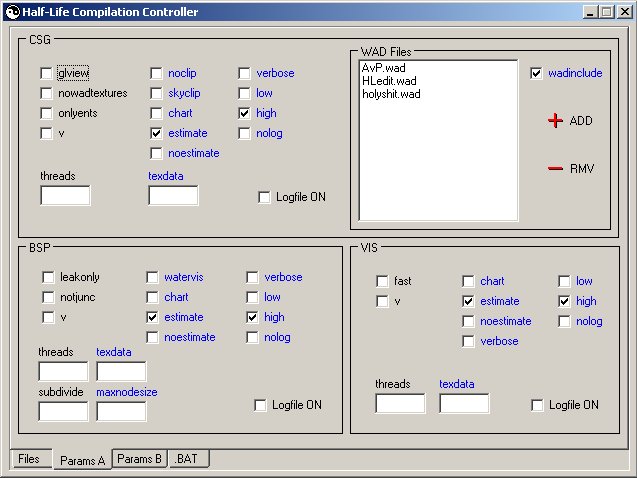Check the notjunc option in BSP
Screen dimensions: 637x478
[49, 297]
